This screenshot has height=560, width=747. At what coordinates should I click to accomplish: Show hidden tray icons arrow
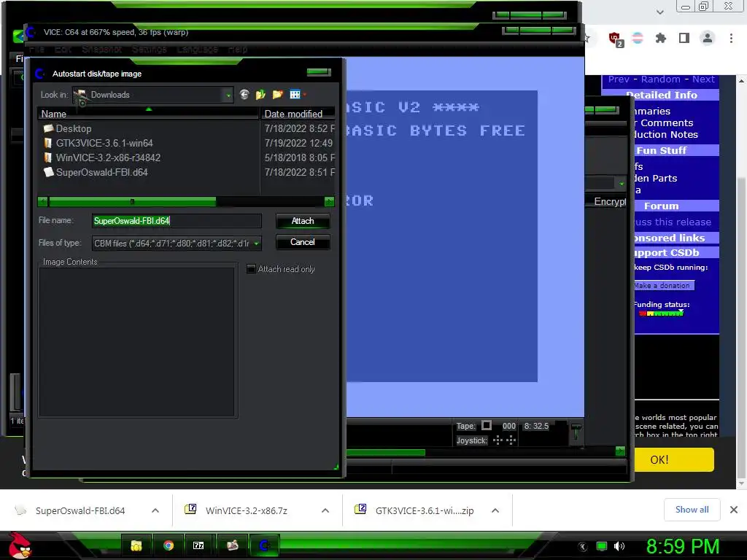[x=583, y=546]
